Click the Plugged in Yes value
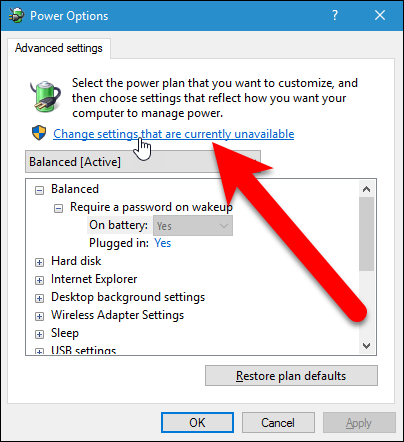The image size is (404, 442). 163,243
